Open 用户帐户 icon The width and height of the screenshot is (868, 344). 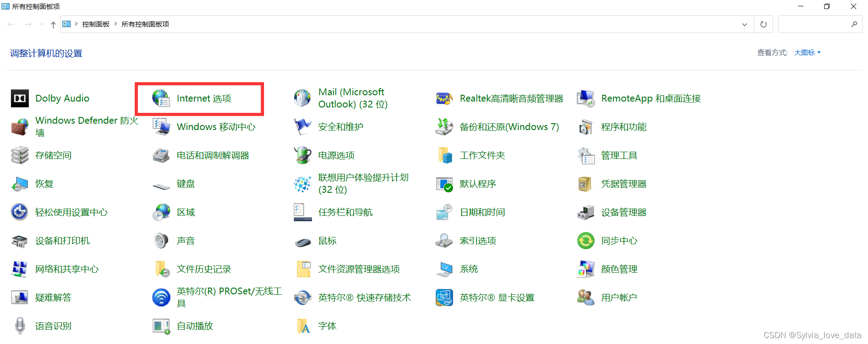(586, 298)
